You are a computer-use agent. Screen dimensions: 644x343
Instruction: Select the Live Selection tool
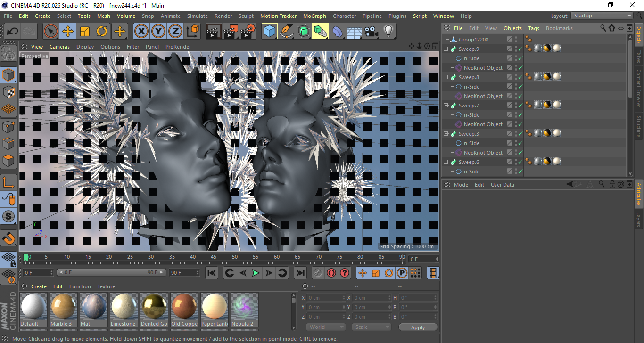pos(51,32)
